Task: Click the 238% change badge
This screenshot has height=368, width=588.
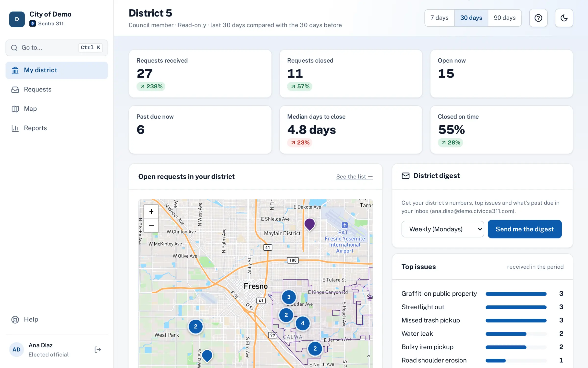Action: 151,86
